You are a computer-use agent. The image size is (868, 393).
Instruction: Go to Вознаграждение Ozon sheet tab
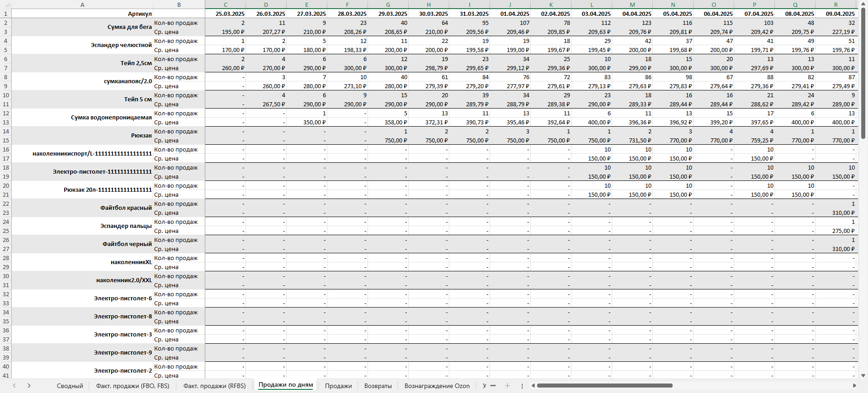tap(437, 386)
